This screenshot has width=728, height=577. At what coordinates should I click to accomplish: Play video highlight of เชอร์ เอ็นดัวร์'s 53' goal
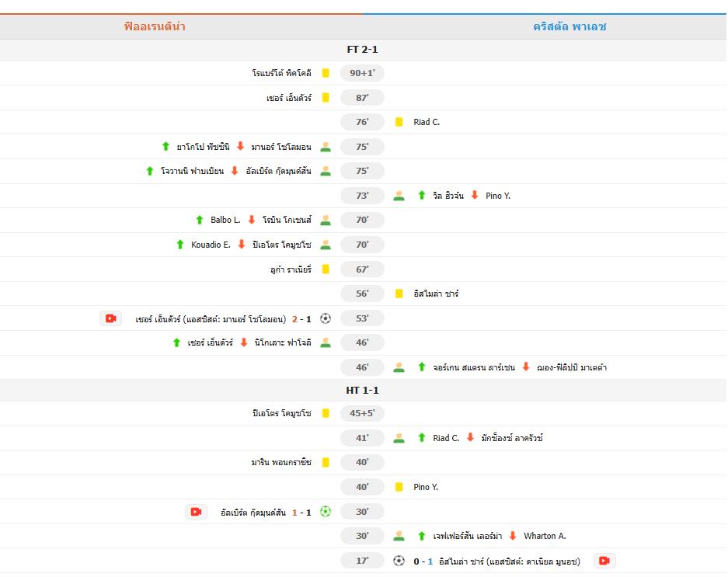click(x=111, y=318)
